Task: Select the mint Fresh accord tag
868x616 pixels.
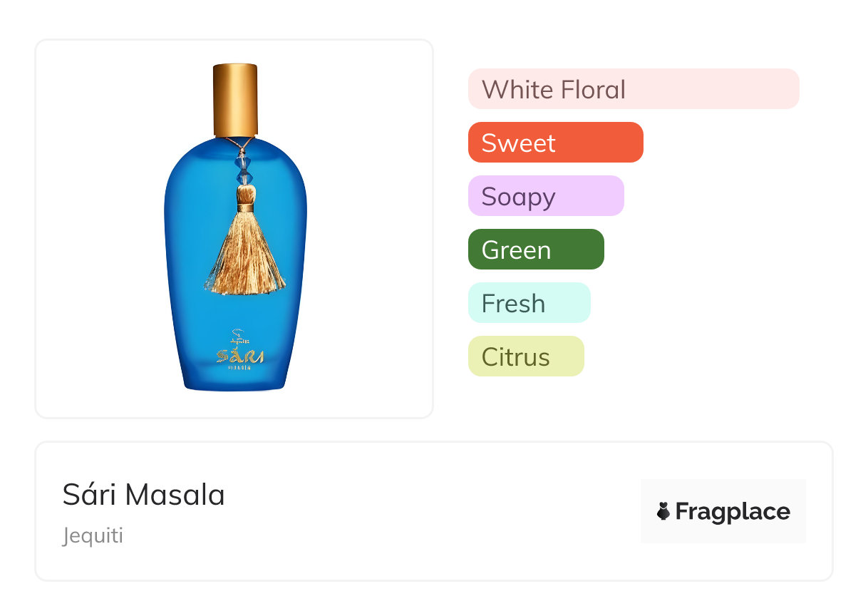Action: tap(529, 303)
